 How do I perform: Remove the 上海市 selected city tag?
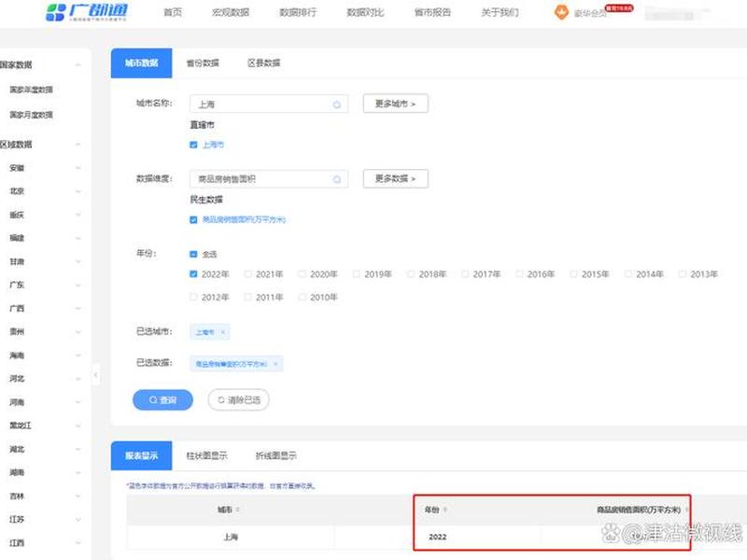(222, 332)
